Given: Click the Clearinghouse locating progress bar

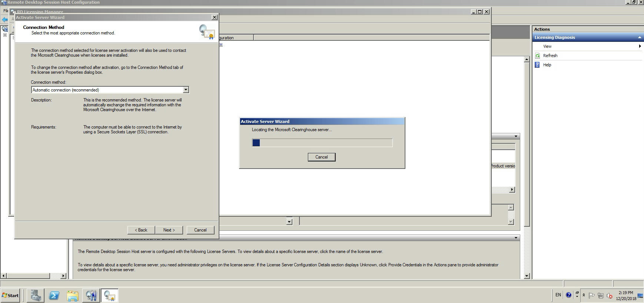Looking at the screenshot, I should [322, 143].
